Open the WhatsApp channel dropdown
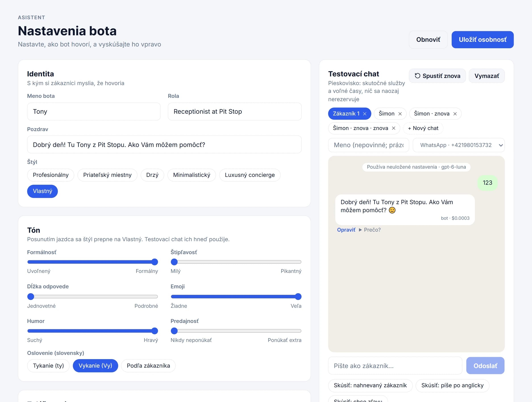The image size is (532, 402). [459, 145]
